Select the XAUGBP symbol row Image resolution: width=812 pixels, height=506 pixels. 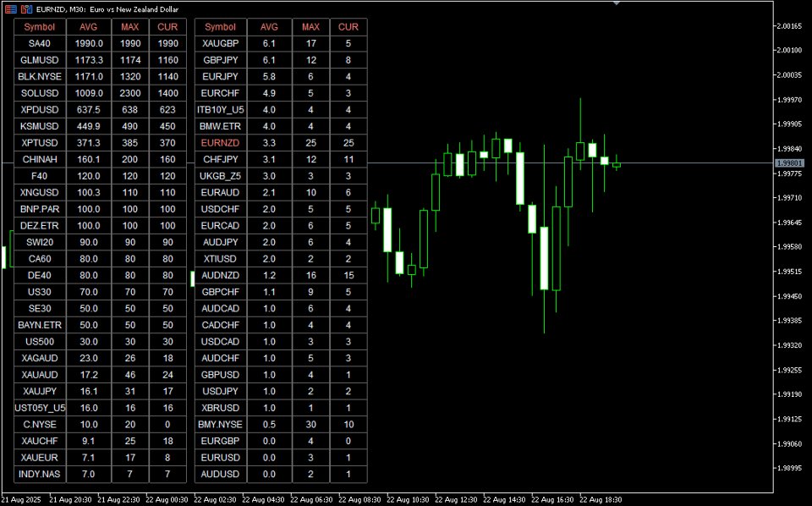(x=220, y=43)
